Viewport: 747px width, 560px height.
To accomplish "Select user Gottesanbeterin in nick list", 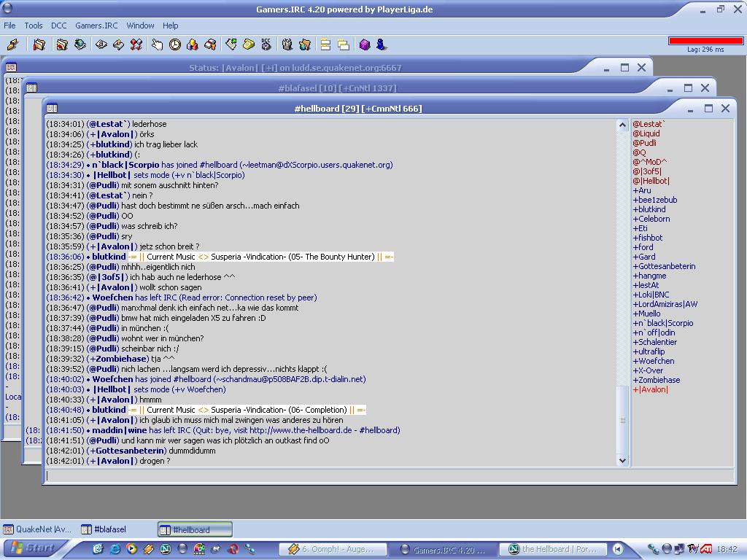I will click(x=664, y=266).
